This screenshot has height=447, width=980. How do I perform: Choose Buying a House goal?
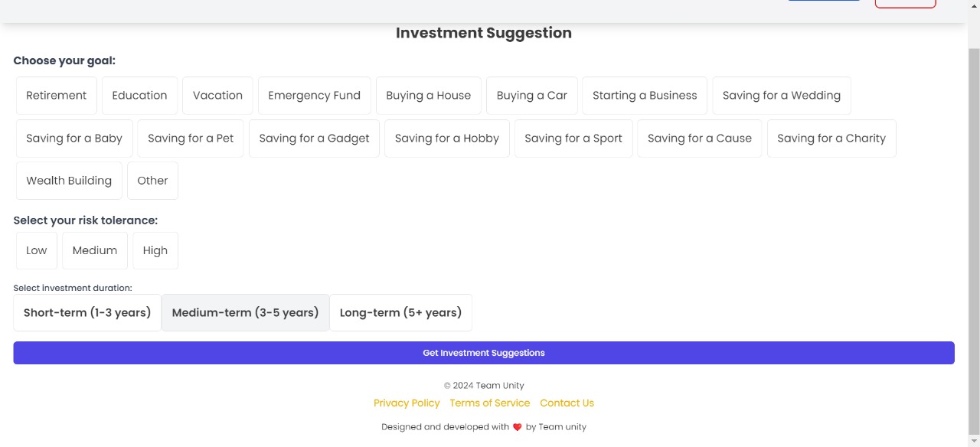[428, 96]
